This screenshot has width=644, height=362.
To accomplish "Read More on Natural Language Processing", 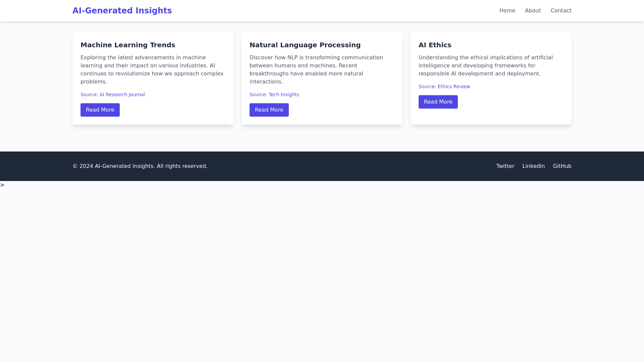I will point(269,110).
